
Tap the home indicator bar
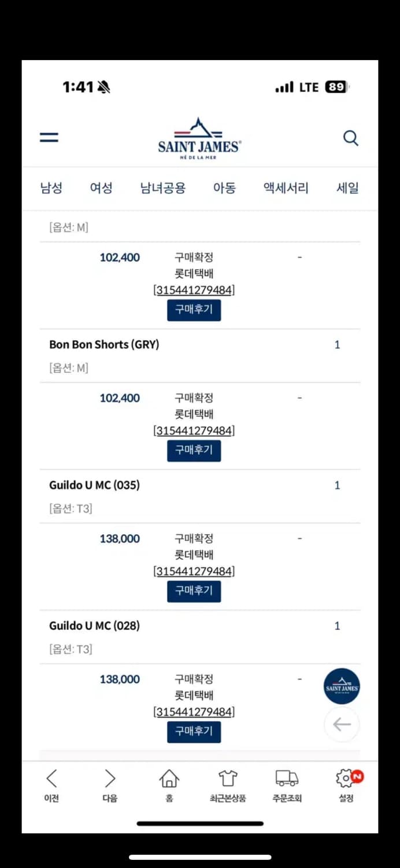point(199,823)
